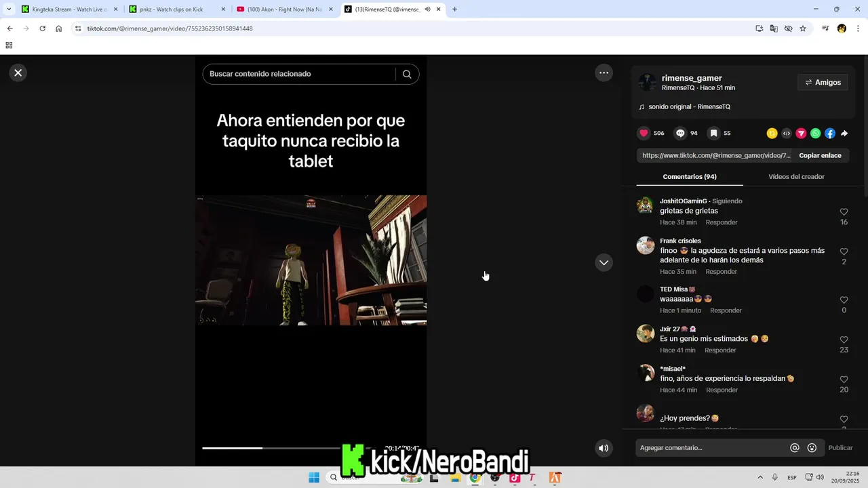Switch to Akon Right Now YouTube tab
868x488 pixels.
[x=285, y=9]
